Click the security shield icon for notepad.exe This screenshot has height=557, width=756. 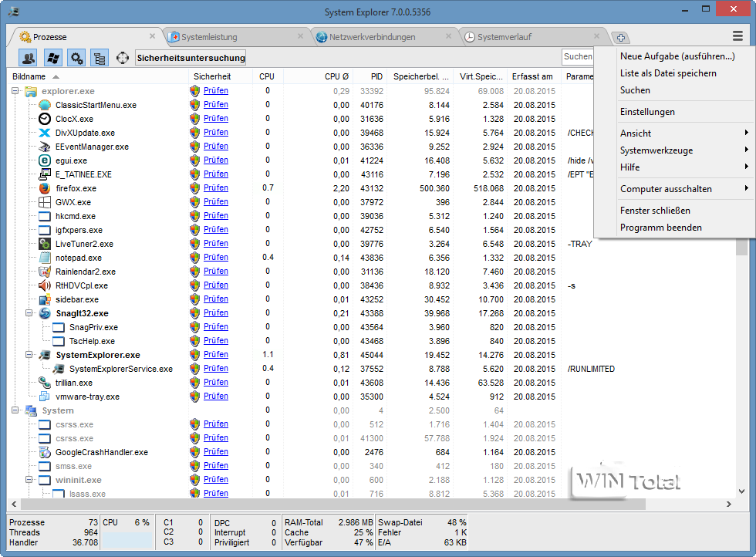194,258
